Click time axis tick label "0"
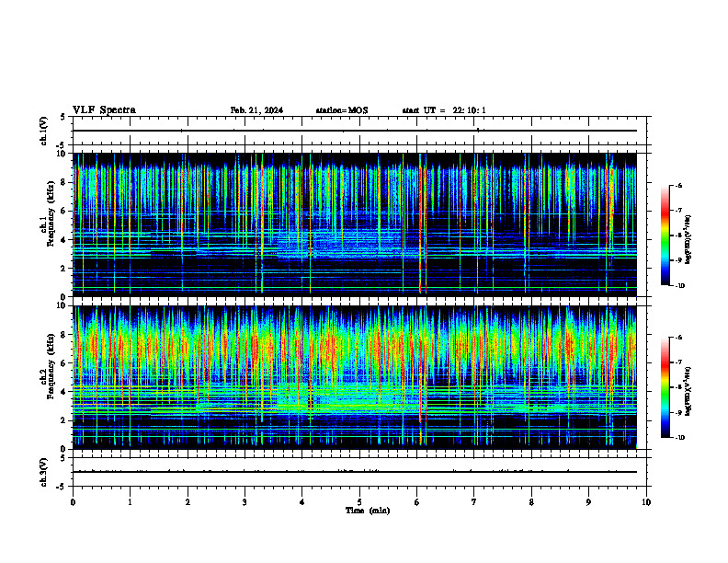 tap(73, 502)
